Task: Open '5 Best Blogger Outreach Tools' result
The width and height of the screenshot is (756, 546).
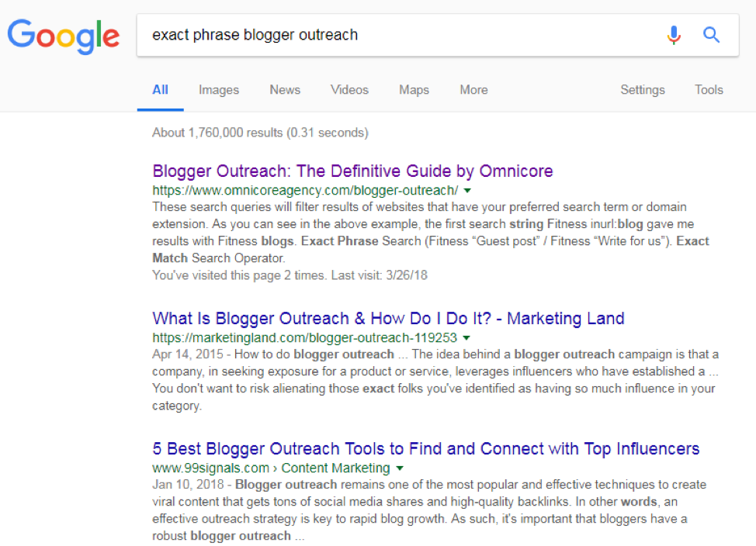Action: [x=425, y=448]
